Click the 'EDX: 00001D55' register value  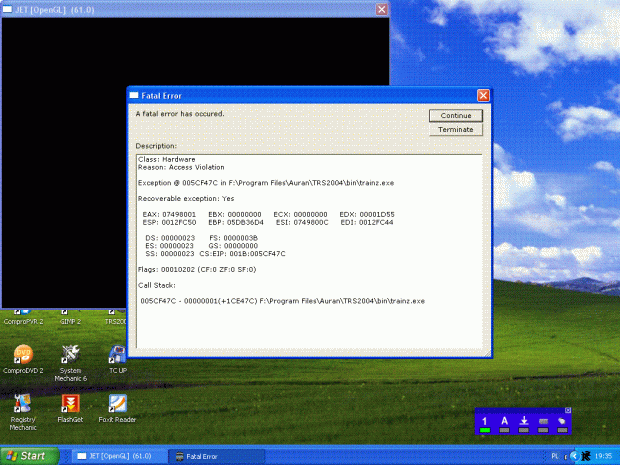click(x=367, y=214)
